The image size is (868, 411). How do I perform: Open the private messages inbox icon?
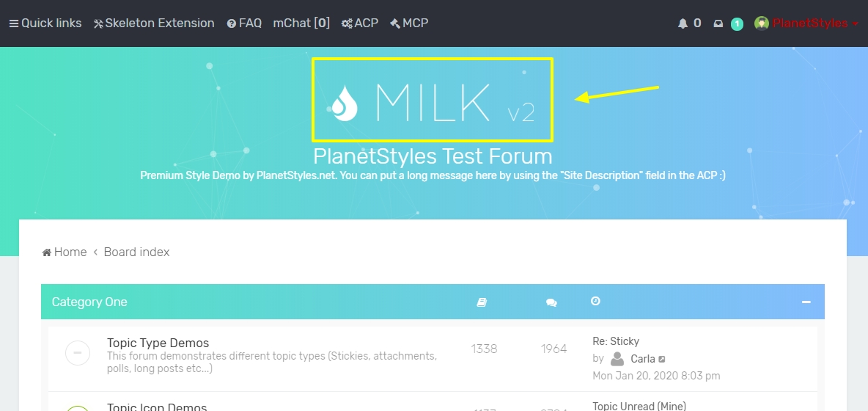click(719, 23)
